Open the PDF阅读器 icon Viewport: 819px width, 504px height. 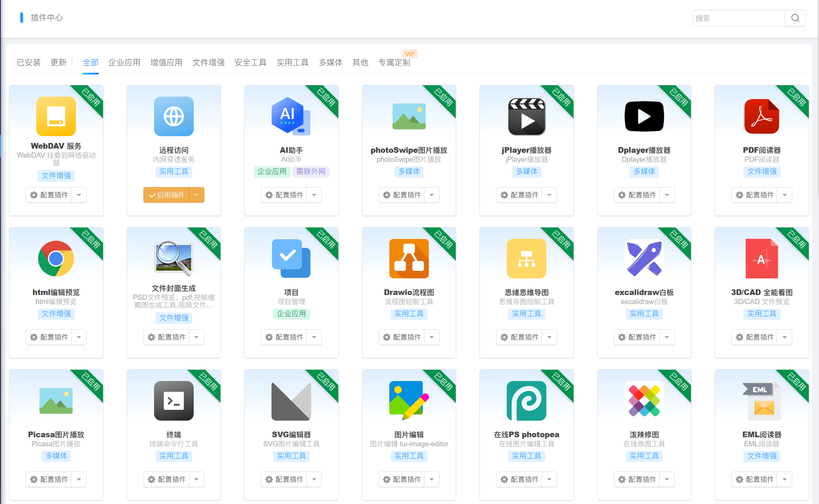click(762, 116)
